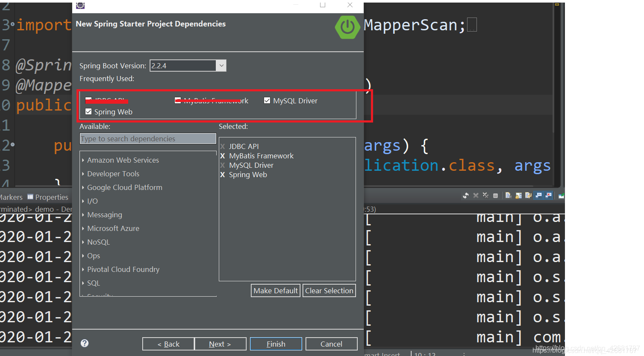This screenshot has width=644, height=356.
Task: Switch to the Markers tab
Action: coord(11,197)
